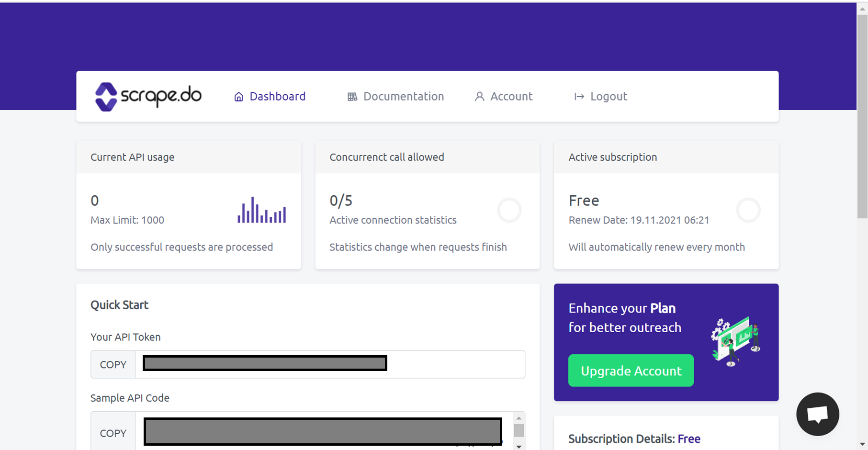Click the Dashboard home icon

click(x=238, y=97)
